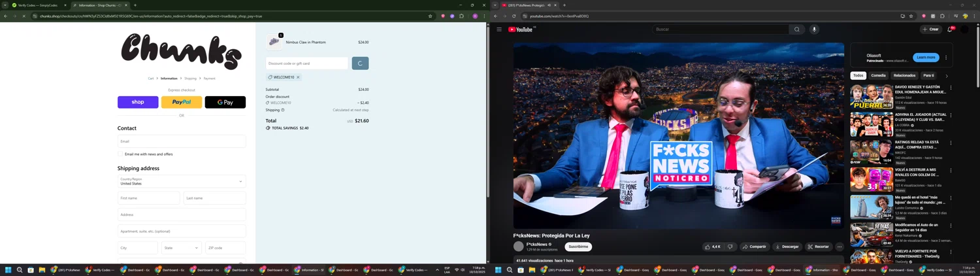This screenshot has width=980, height=276.
Task: Click Suscribirme to subscribe to F*cksNews
Action: (x=578, y=247)
